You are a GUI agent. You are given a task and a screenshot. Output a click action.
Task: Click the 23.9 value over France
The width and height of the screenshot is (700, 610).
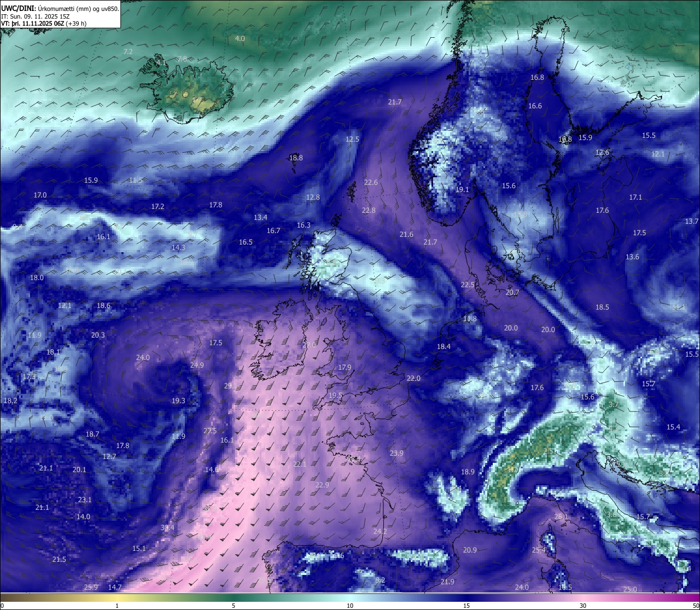click(x=396, y=454)
